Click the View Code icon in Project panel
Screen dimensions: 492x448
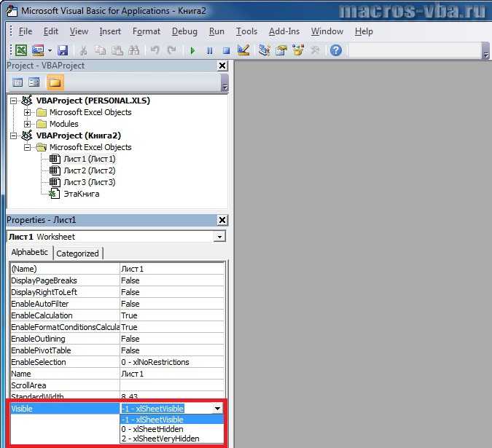17,82
